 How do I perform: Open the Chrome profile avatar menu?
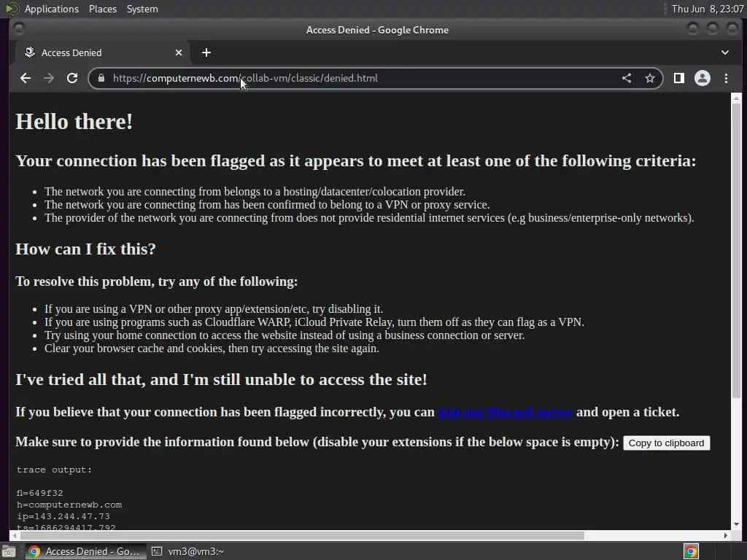click(703, 78)
